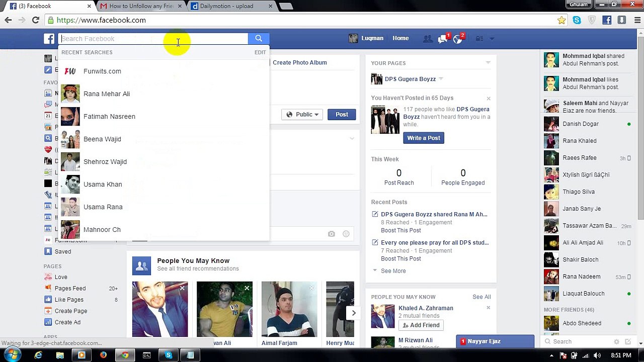Open the Friend Requests icon

pyautogui.click(x=428, y=39)
